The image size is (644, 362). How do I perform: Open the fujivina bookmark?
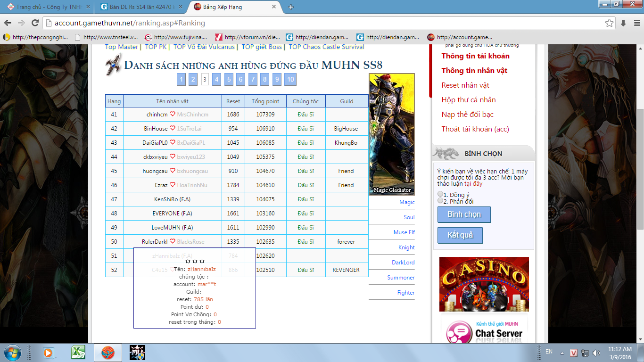pyautogui.click(x=177, y=37)
